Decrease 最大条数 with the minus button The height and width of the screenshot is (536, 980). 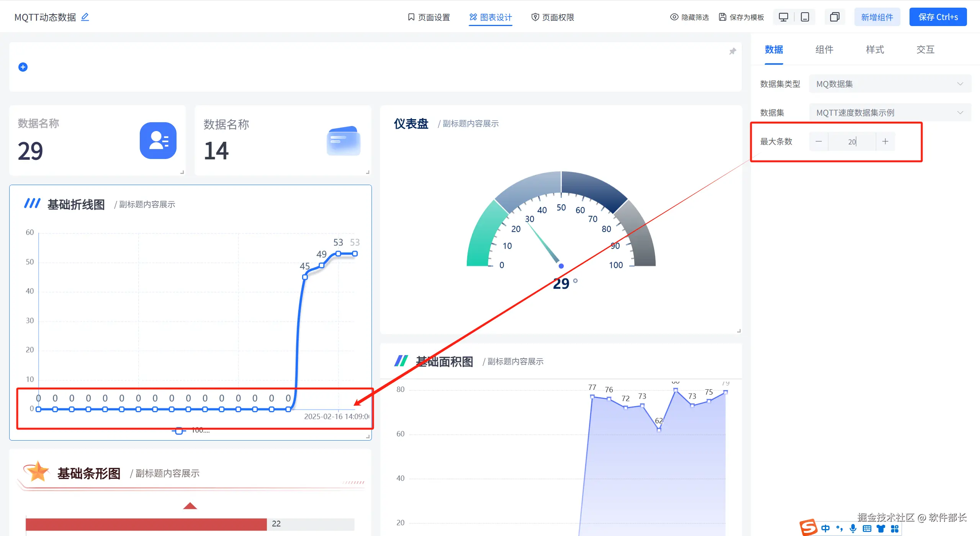818,141
